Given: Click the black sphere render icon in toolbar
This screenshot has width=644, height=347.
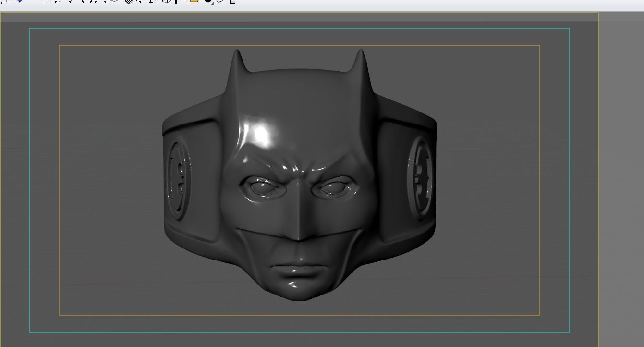Looking at the screenshot, I should click(x=207, y=1).
